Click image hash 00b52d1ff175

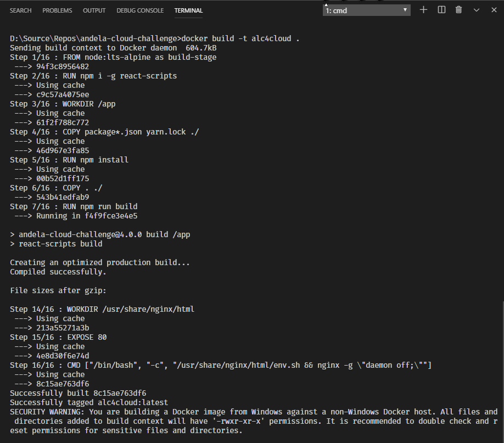pos(63,178)
